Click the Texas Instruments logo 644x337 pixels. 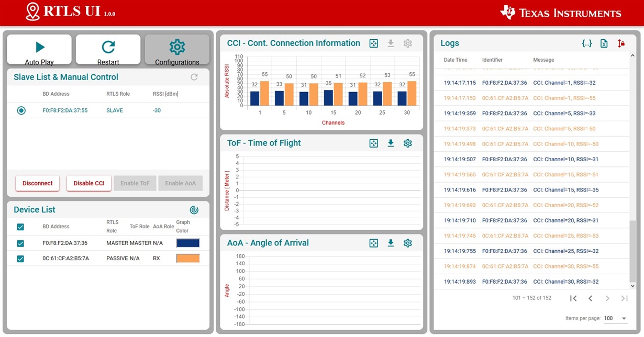(x=561, y=13)
